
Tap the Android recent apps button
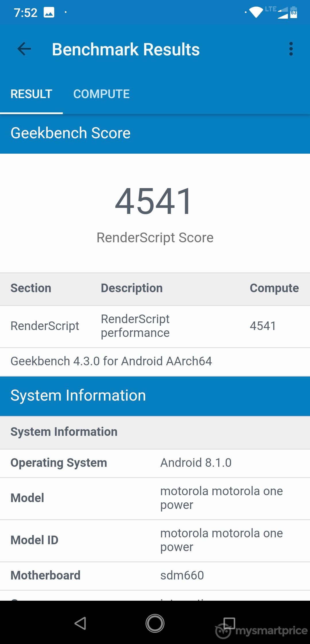tap(229, 623)
